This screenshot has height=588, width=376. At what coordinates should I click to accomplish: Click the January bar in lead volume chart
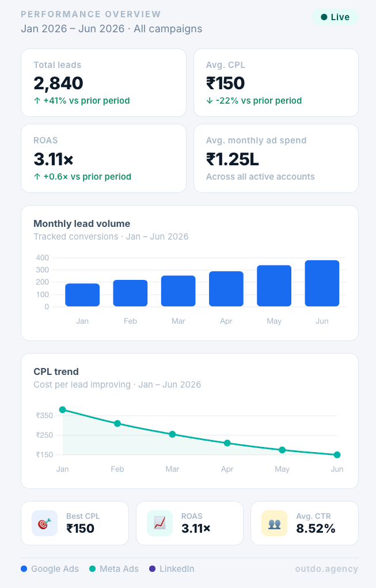coord(82,295)
